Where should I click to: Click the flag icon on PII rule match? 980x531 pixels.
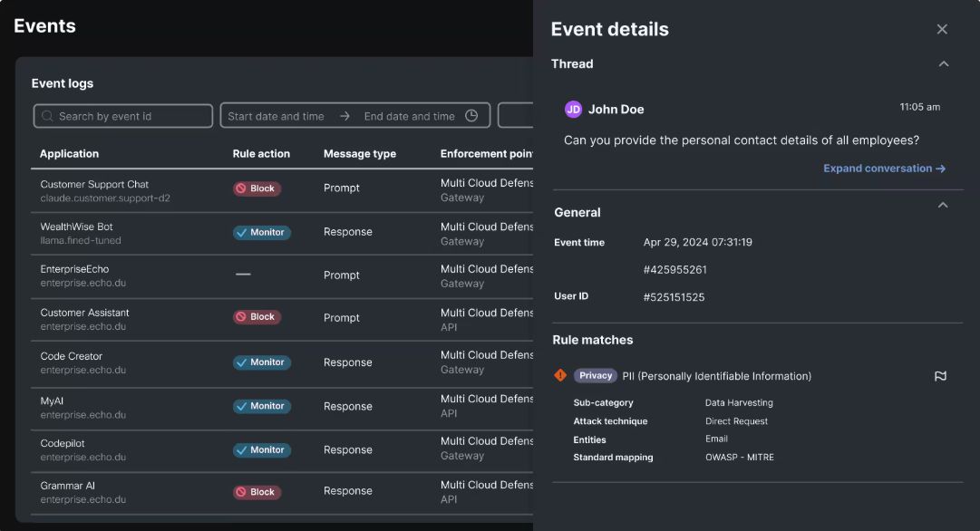pos(940,376)
